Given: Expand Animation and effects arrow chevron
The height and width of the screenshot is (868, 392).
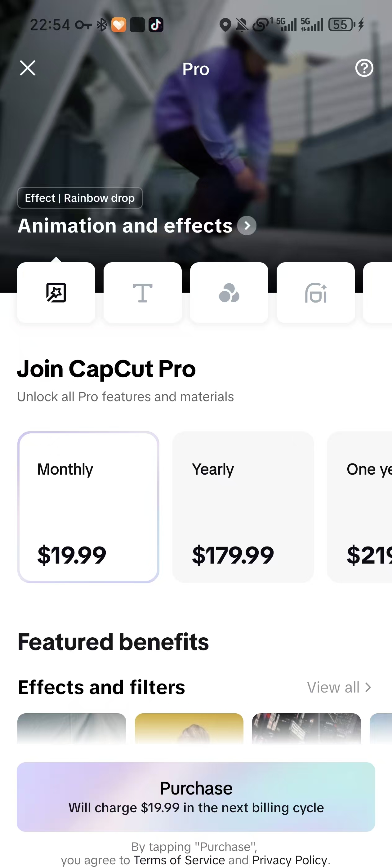Looking at the screenshot, I should point(247,225).
